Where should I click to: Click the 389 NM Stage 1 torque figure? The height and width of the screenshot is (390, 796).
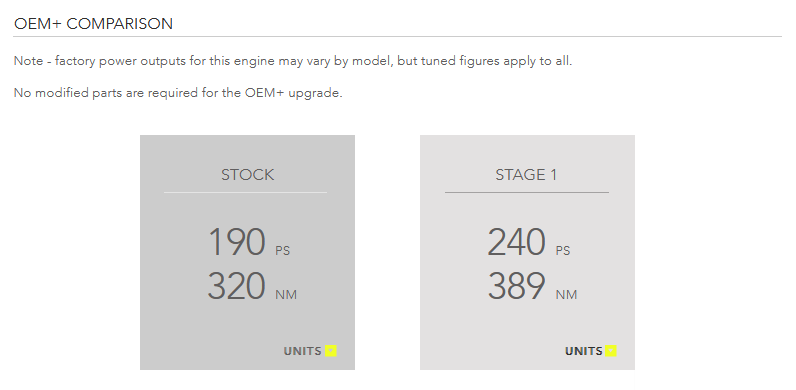pos(532,286)
